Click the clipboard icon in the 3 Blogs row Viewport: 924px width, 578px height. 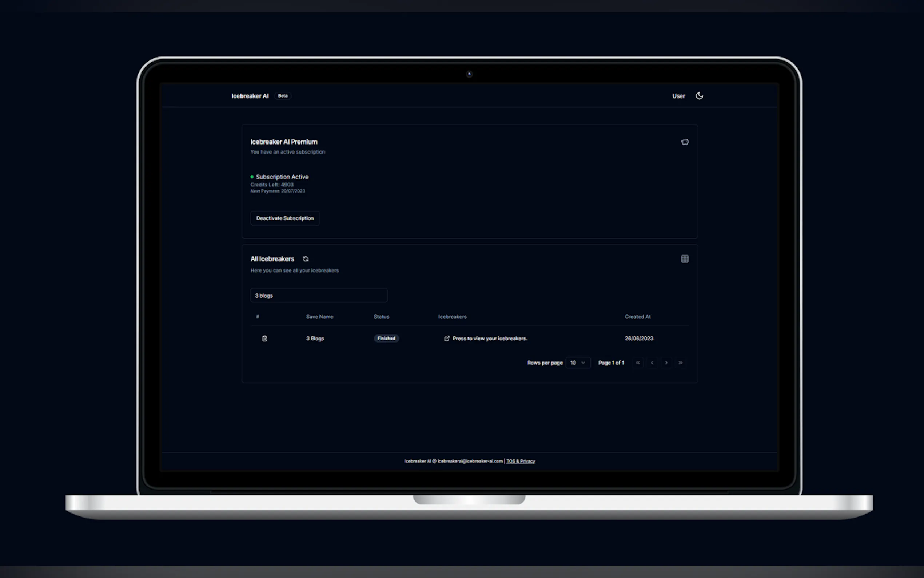265,338
